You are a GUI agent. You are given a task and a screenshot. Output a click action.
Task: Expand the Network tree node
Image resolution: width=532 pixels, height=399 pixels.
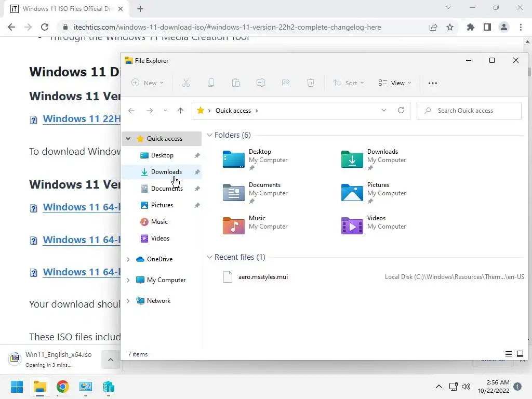(128, 301)
